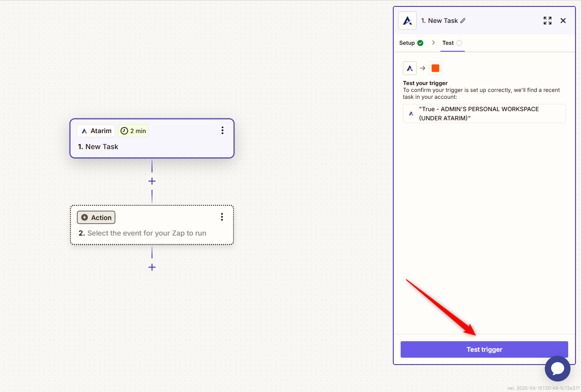Click the pencil icon to rename step
The width and height of the screenshot is (581, 392).
463,21
